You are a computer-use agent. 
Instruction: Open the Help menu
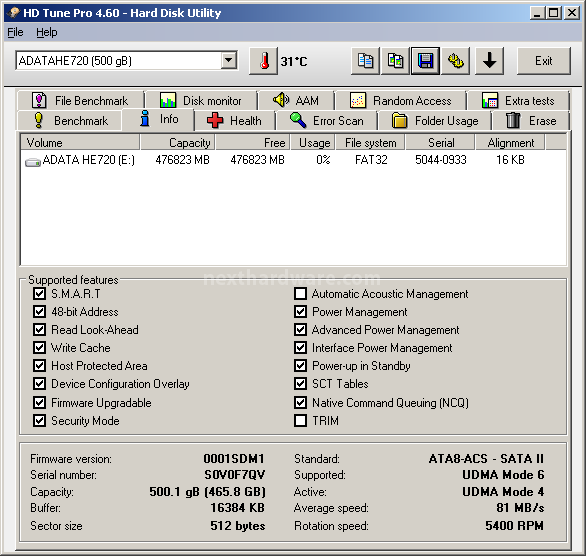pos(47,33)
